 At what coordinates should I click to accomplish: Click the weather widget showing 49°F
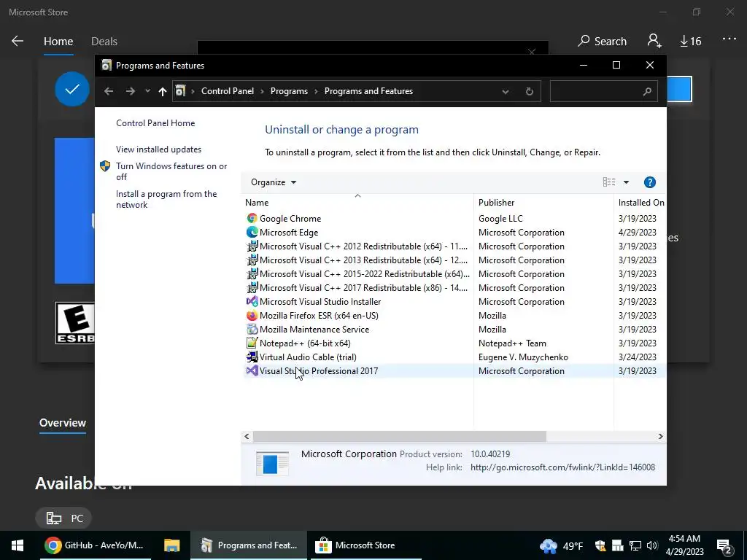tap(561, 545)
